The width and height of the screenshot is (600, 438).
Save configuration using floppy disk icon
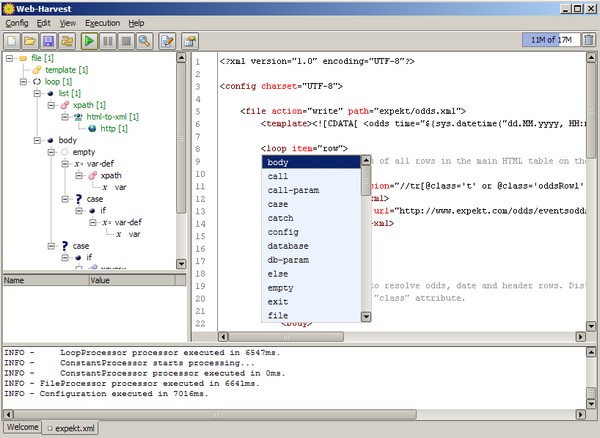[49, 41]
